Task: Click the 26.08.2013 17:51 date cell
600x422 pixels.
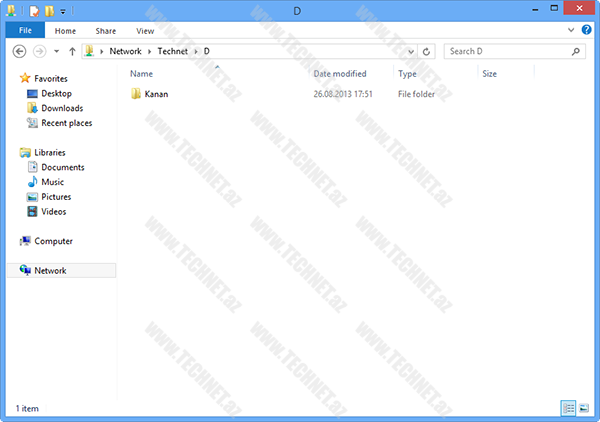Action: coord(343,94)
